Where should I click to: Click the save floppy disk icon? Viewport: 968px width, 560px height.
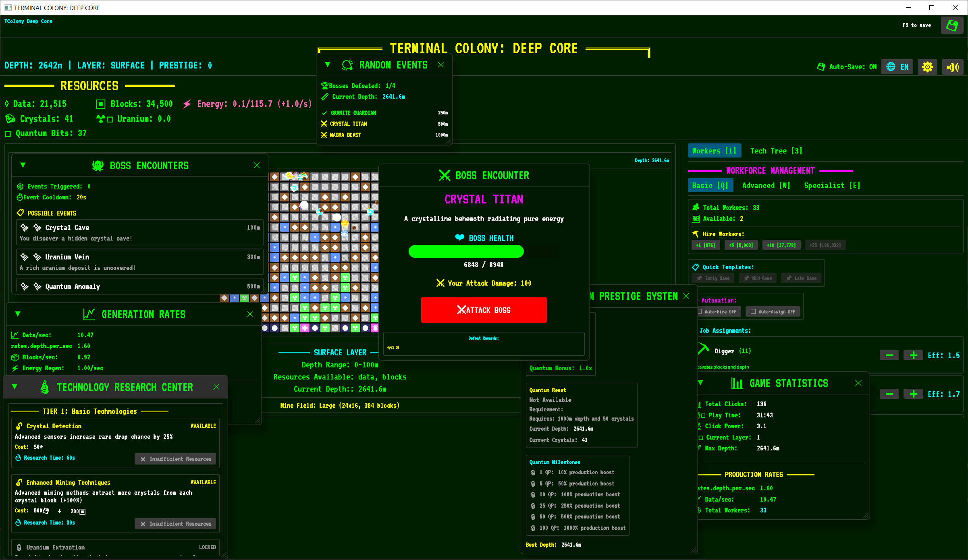[x=952, y=25]
